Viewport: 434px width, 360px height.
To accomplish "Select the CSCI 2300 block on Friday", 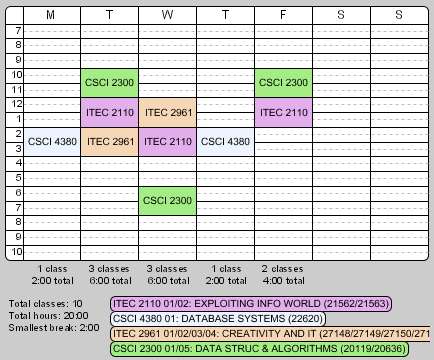I will (x=283, y=83).
